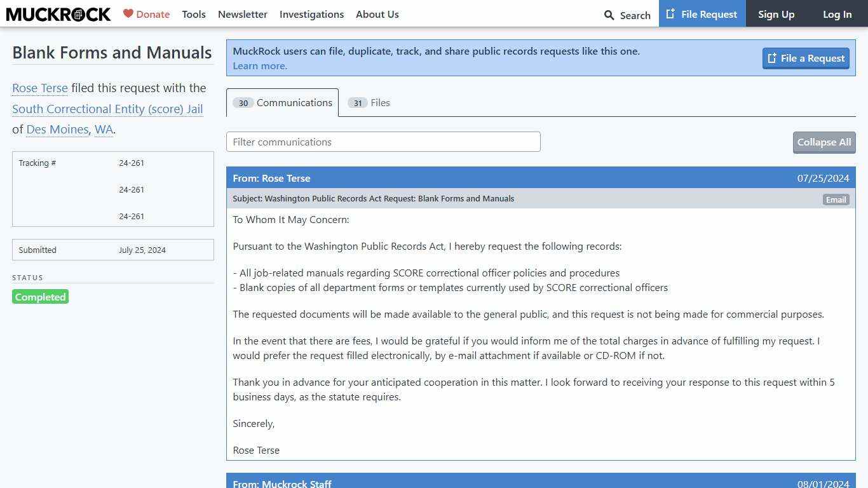
Task: Focus the Filter communications field
Action: [x=383, y=142]
